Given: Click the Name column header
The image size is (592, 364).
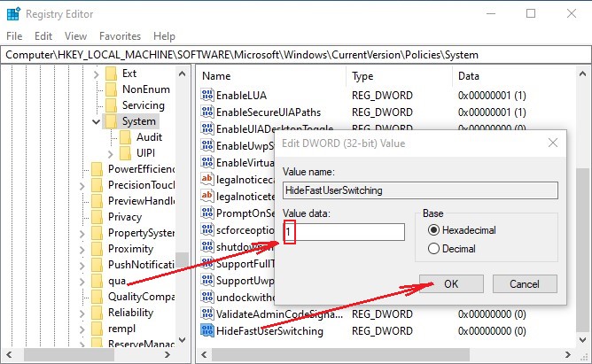Looking at the screenshot, I should (270, 76).
